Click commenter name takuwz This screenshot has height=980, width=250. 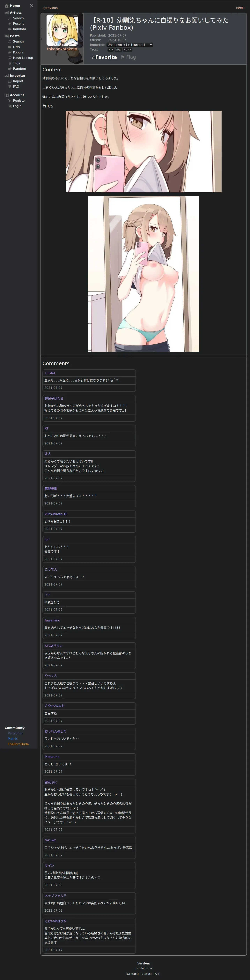click(x=50, y=840)
